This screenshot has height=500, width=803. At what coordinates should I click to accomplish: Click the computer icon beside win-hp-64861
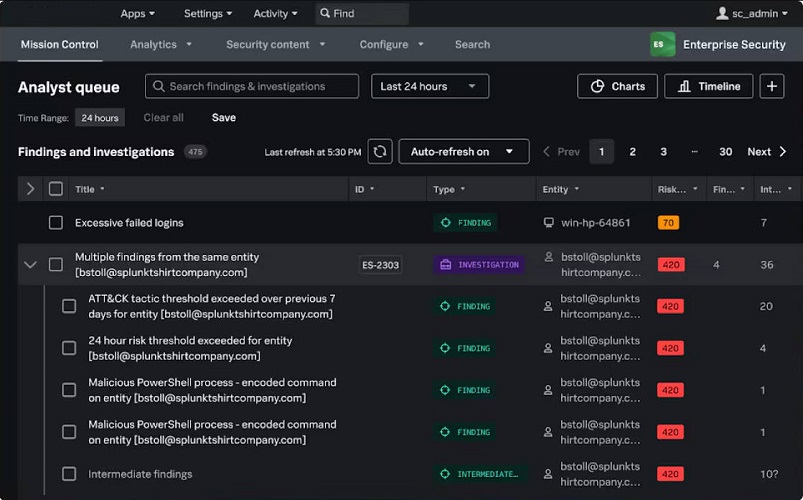(x=548, y=222)
